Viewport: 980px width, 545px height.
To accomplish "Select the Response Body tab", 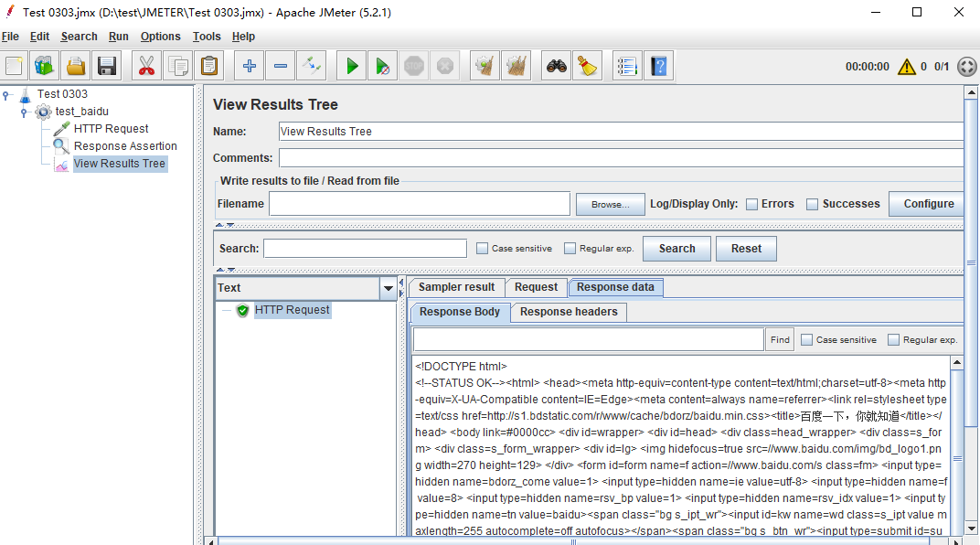I will tap(459, 311).
